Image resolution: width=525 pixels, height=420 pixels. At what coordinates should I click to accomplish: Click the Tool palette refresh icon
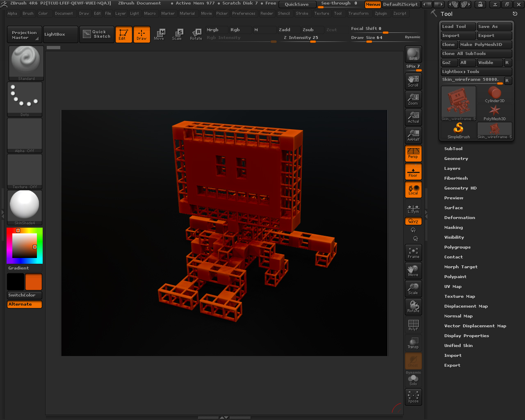pyautogui.click(x=515, y=14)
